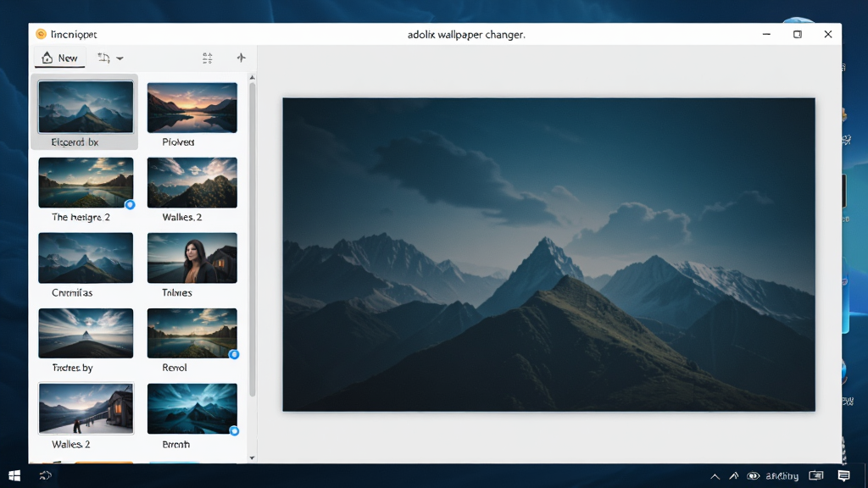Open the notification center icon
868x488 pixels.
[843, 476]
